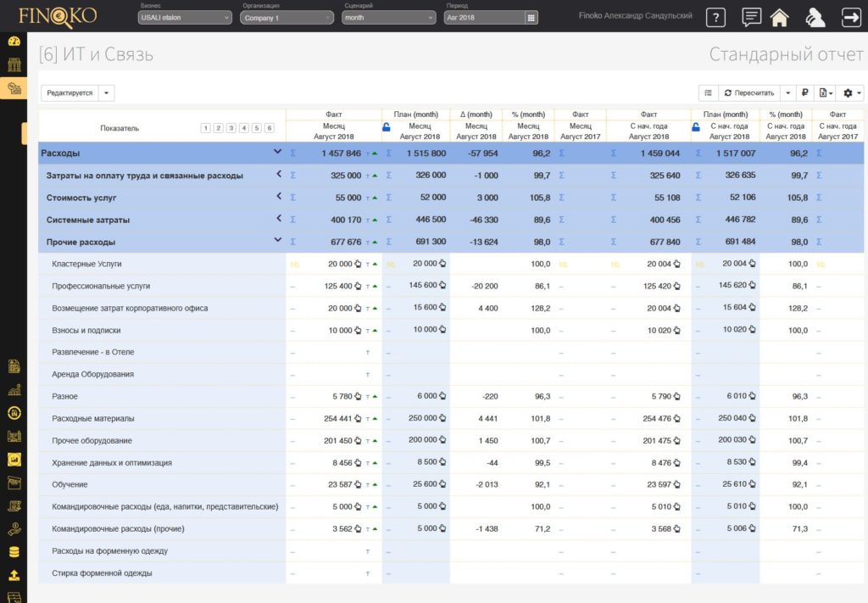This screenshot has height=603, width=868.
Task: Go to the Home page icon
Action: point(779,17)
